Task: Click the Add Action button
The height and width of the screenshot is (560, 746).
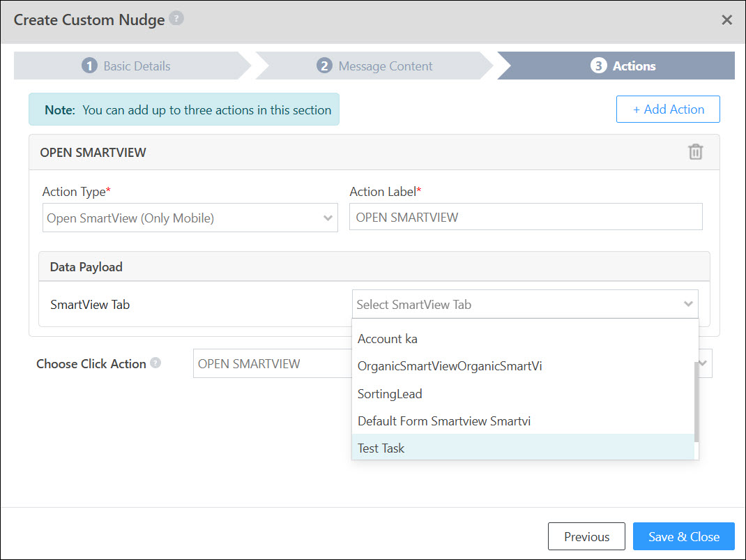Action: click(x=668, y=109)
